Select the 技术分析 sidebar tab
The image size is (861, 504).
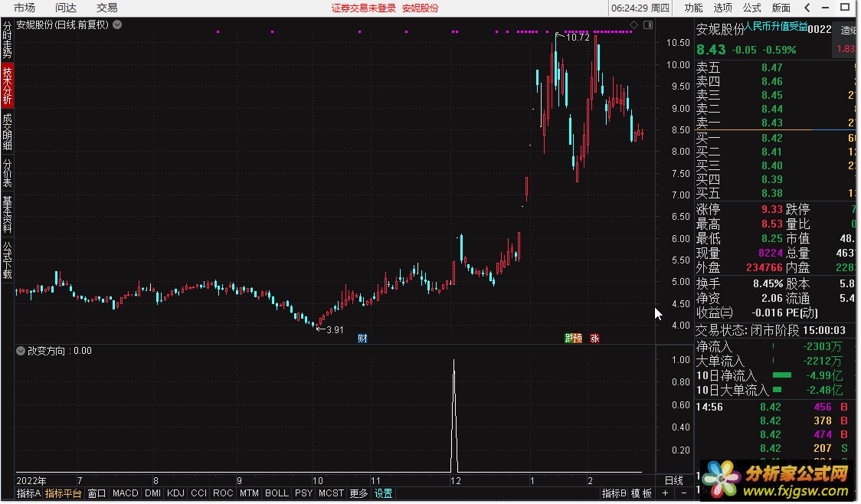[7, 85]
